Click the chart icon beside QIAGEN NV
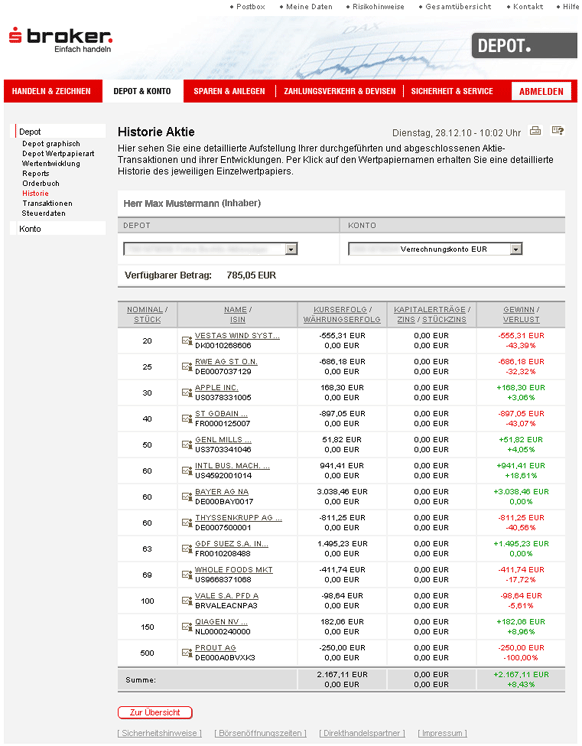The height and width of the screenshot is (746, 582). tap(187, 627)
